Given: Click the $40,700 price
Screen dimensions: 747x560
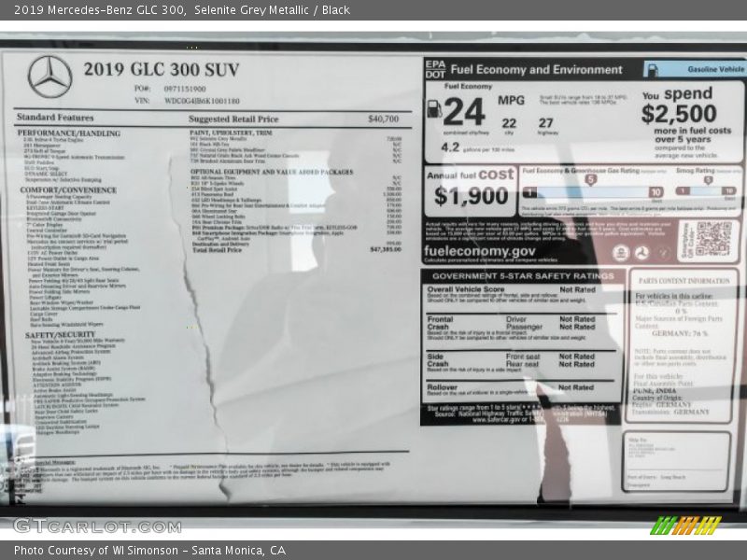Looking at the screenshot, I should 384,119.
